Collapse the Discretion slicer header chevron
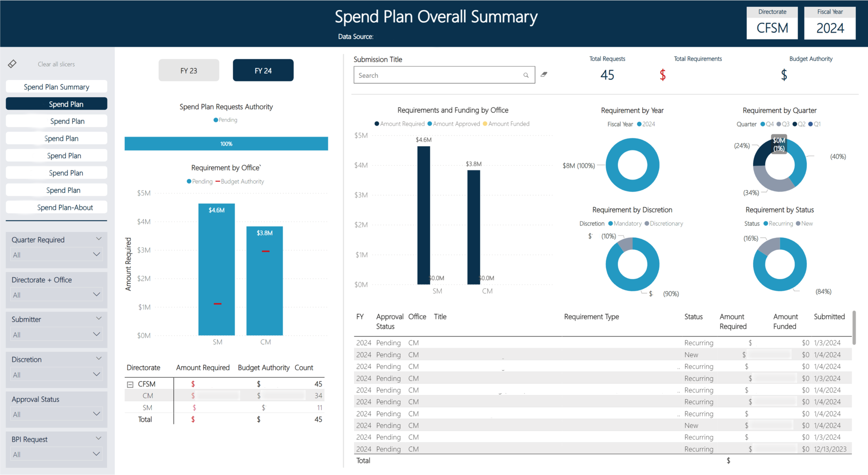The image size is (868, 475). 98,359
